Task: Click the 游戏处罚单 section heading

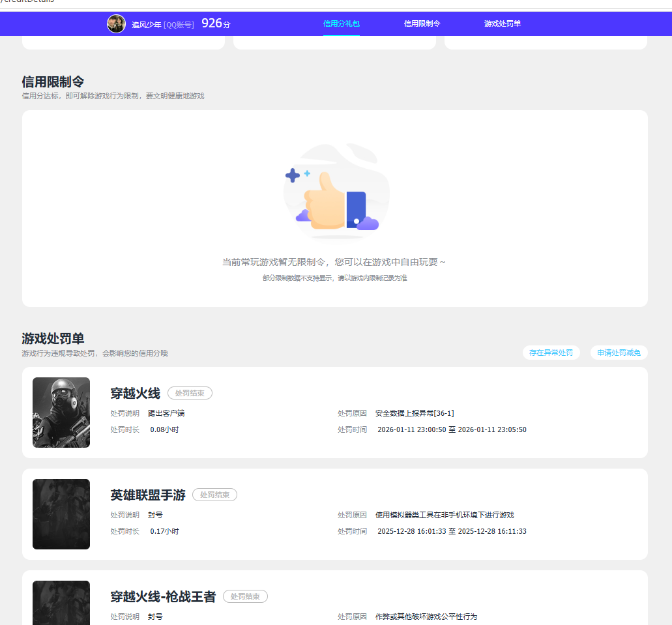Action: click(53, 339)
